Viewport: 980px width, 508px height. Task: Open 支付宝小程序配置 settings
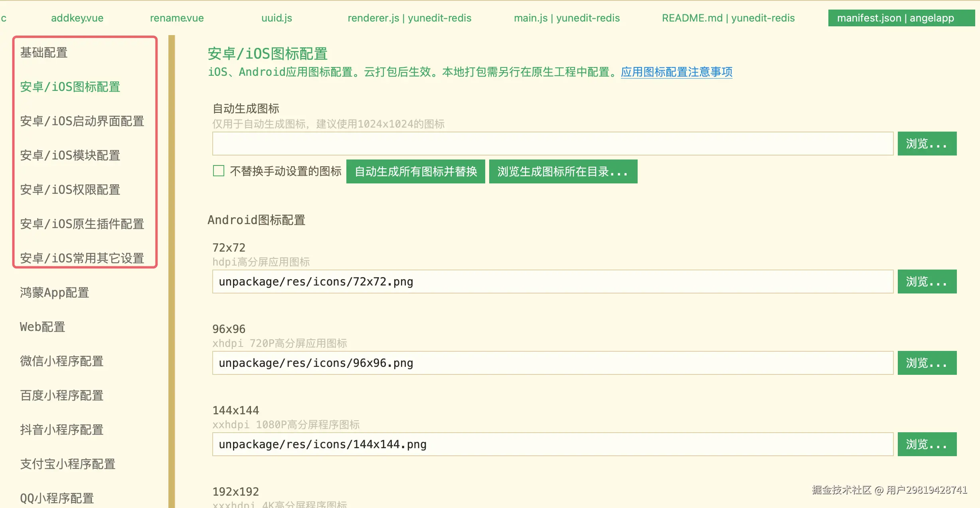(x=67, y=464)
